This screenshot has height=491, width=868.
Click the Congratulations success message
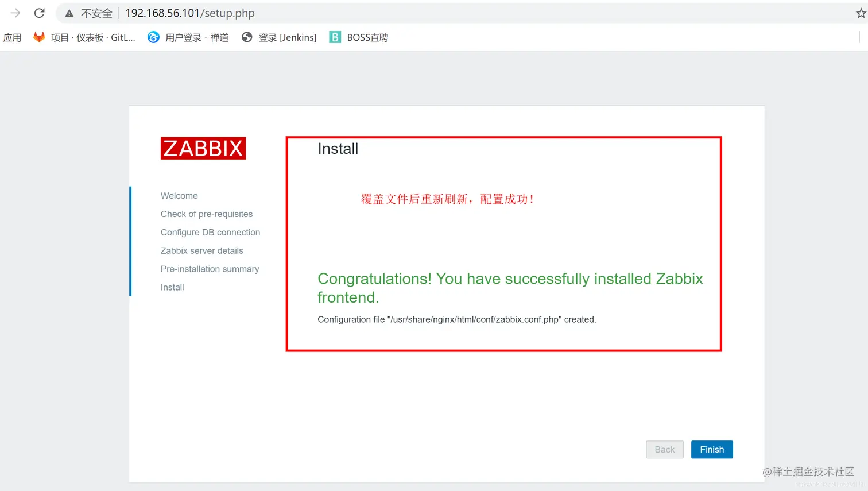pyautogui.click(x=510, y=288)
